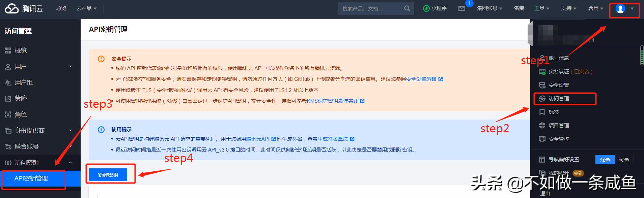Click the 策略 policy icon
This screenshot has width=644, height=198.
(x=8, y=99)
